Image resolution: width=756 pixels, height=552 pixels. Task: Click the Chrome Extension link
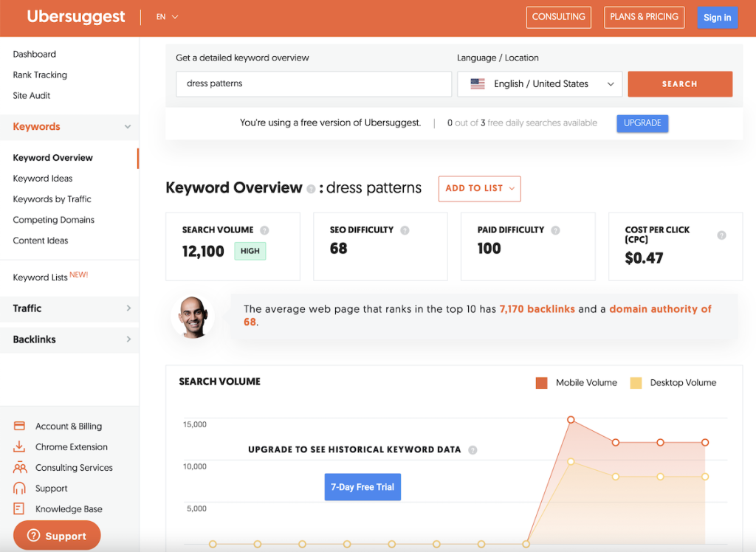[x=72, y=447]
